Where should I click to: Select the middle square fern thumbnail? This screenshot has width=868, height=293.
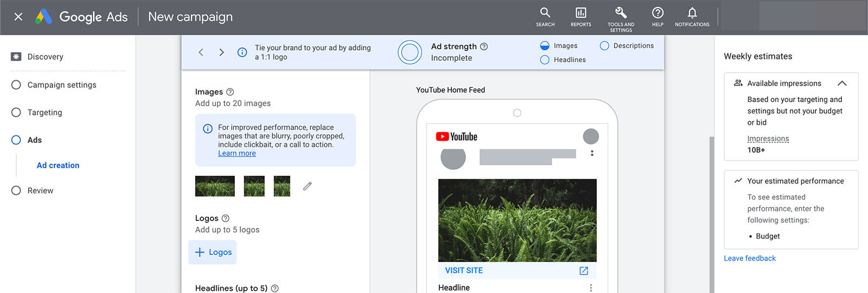click(x=254, y=186)
